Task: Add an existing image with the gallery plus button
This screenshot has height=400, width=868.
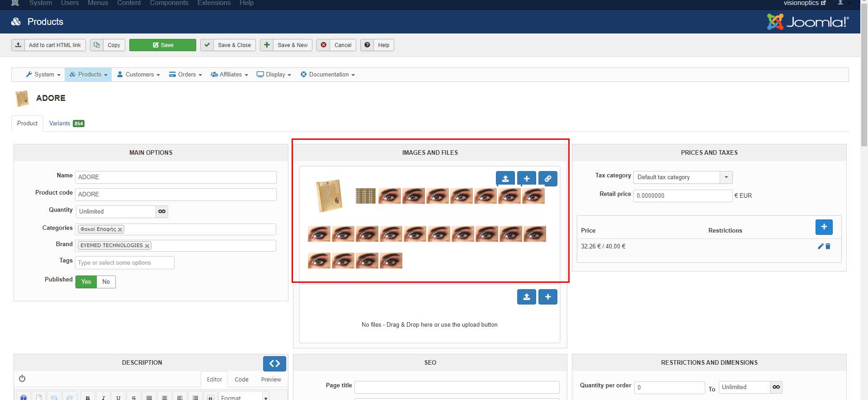Action: coord(527,179)
